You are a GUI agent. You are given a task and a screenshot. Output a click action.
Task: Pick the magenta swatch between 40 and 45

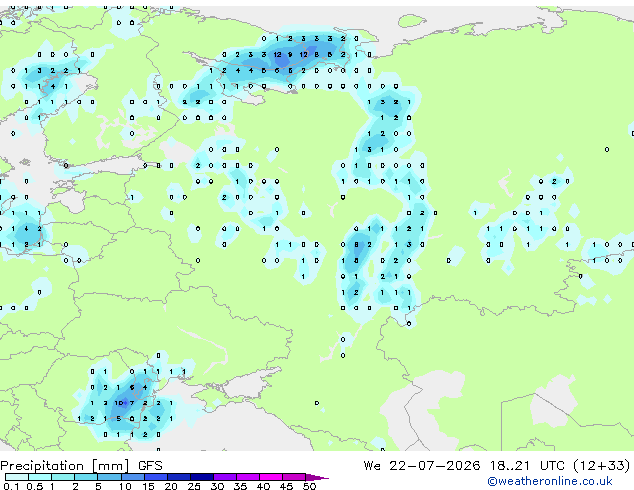(271, 477)
